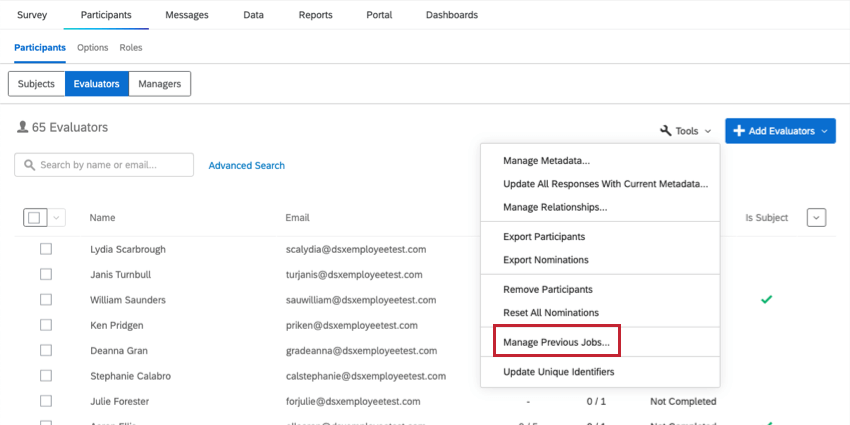The height and width of the screenshot is (425, 850).
Task: Check the box for Lydia Scarbrough
Action: click(46, 248)
